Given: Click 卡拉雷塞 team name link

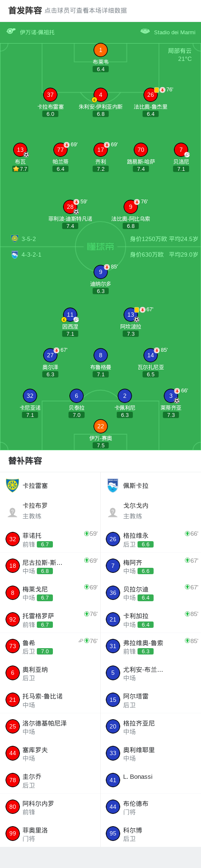Looking at the screenshot, I should (35, 485).
